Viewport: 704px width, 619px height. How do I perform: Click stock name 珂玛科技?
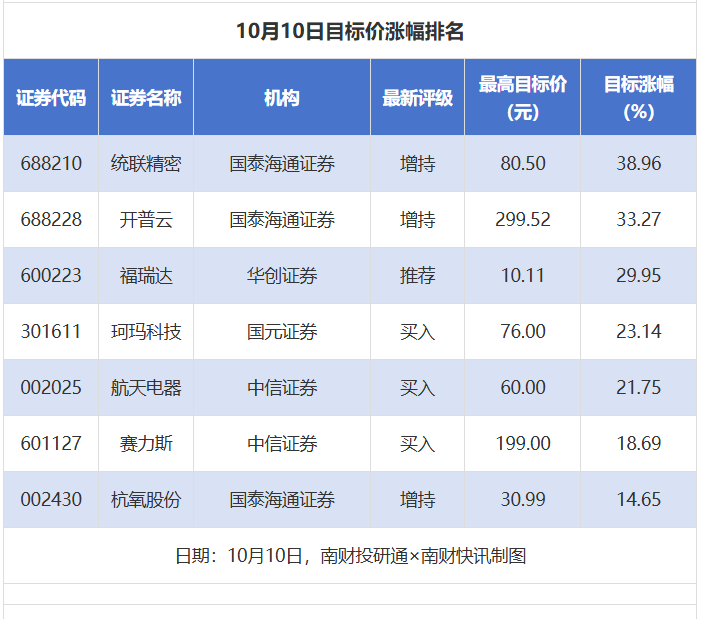pos(146,331)
